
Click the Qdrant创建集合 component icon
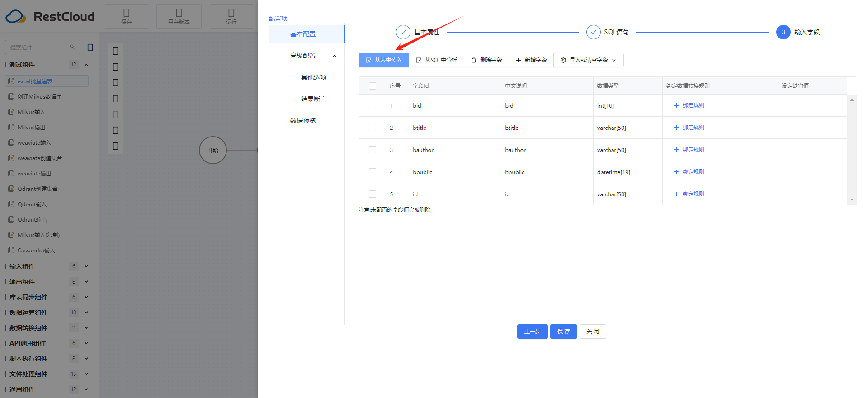tap(11, 189)
